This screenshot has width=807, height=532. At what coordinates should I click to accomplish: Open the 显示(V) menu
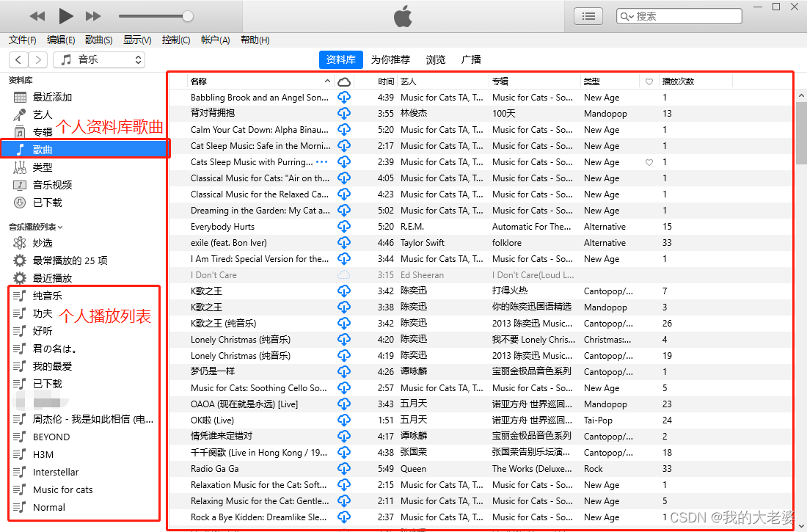tap(137, 40)
